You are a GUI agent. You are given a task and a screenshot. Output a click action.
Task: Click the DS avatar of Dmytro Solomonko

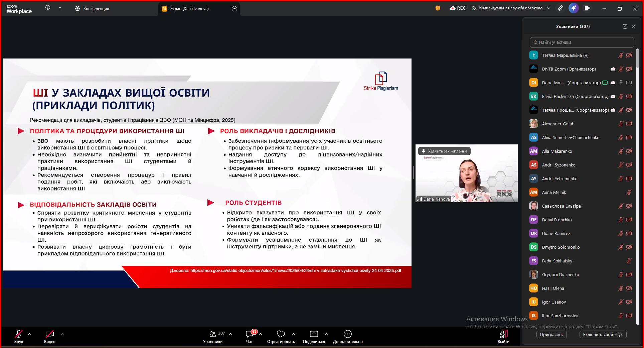tap(534, 247)
